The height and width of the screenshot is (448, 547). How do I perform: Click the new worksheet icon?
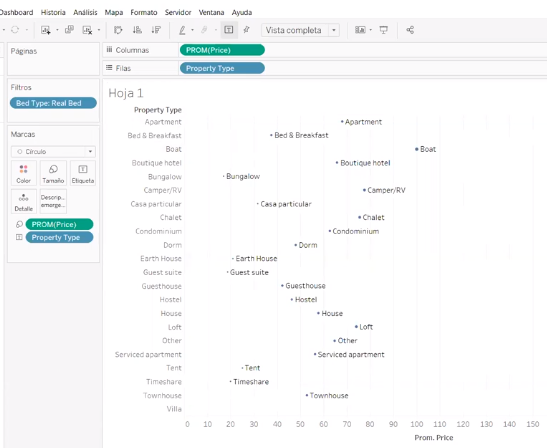tap(46, 30)
